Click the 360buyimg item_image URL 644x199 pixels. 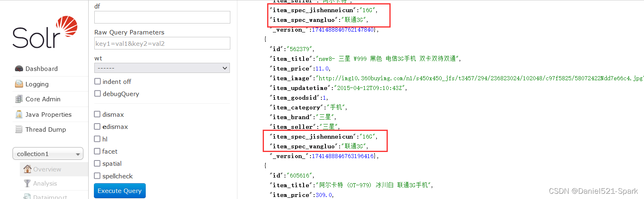tap(479, 78)
